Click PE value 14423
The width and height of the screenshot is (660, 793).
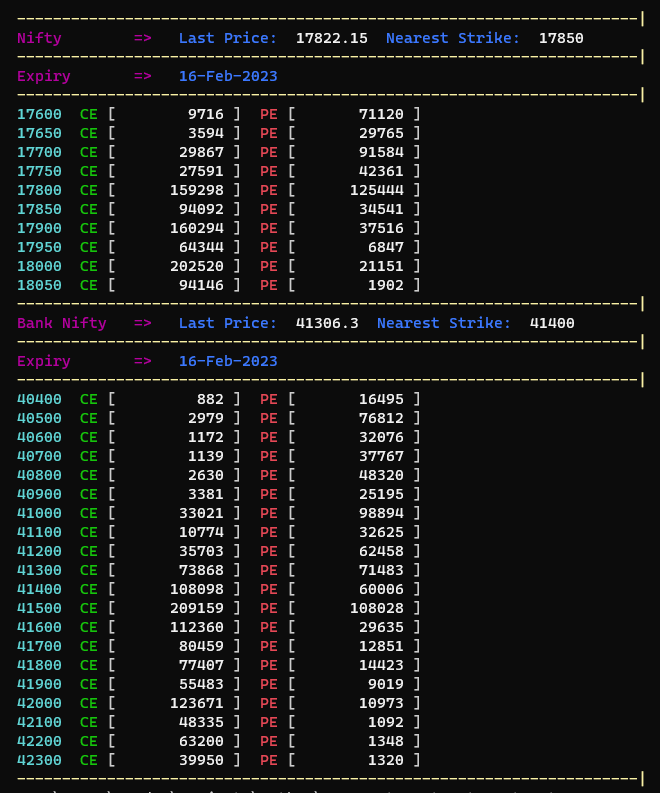[381, 665]
